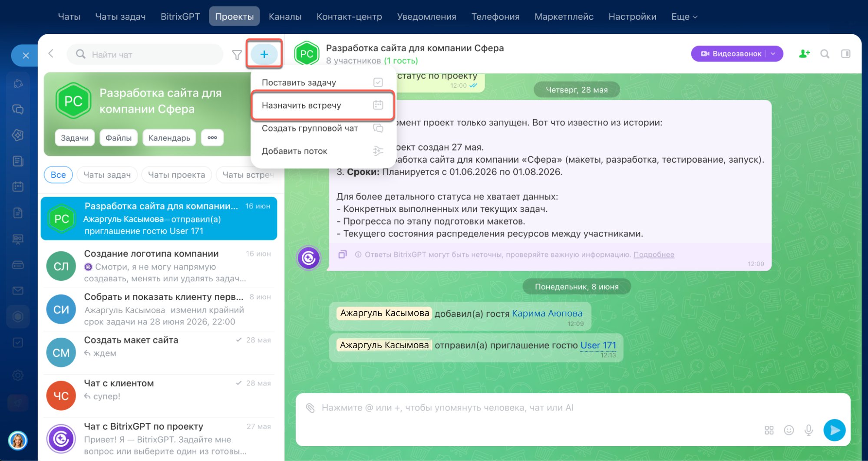This screenshot has width=868, height=461.
Task: Send the message with the blue arrow
Action: [x=834, y=430]
